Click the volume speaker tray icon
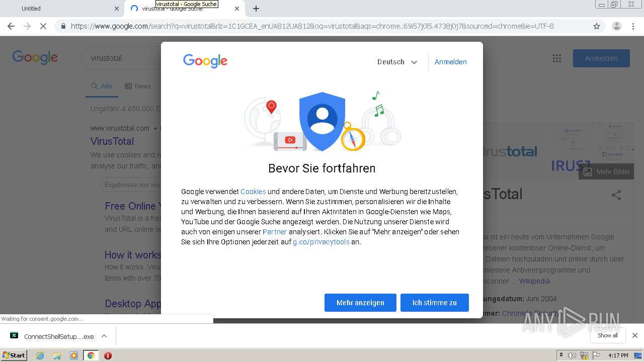The width and height of the screenshot is (644, 362). (x=572, y=355)
